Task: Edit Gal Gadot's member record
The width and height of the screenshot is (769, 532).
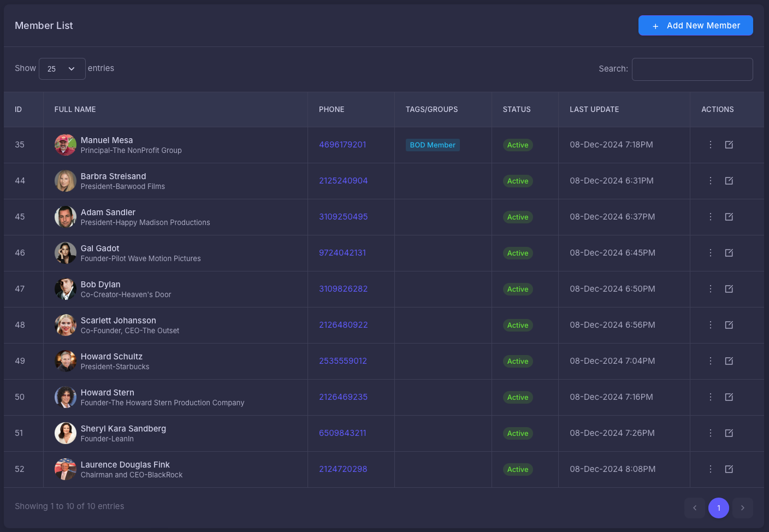Action: click(729, 253)
